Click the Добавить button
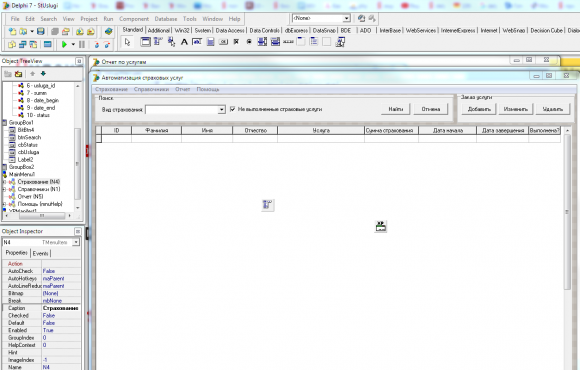Viewport: 580px width, 370px height. coord(479,109)
